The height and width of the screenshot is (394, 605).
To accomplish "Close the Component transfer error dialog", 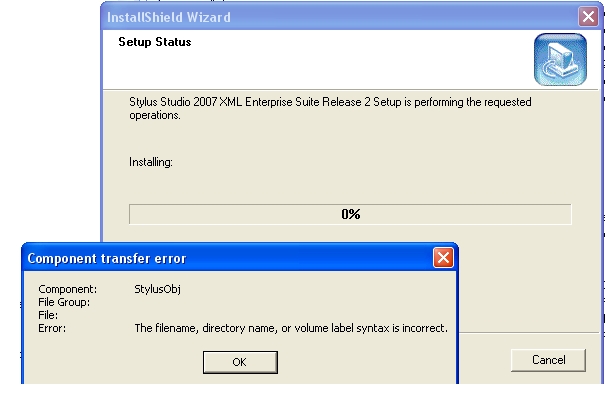I will point(443,257).
